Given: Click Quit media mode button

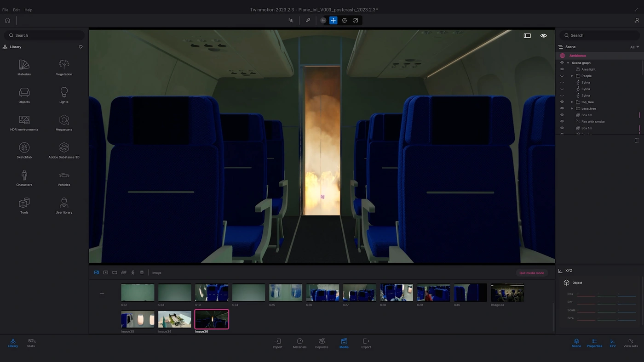Looking at the screenshot, I should [x=532, y=273].
